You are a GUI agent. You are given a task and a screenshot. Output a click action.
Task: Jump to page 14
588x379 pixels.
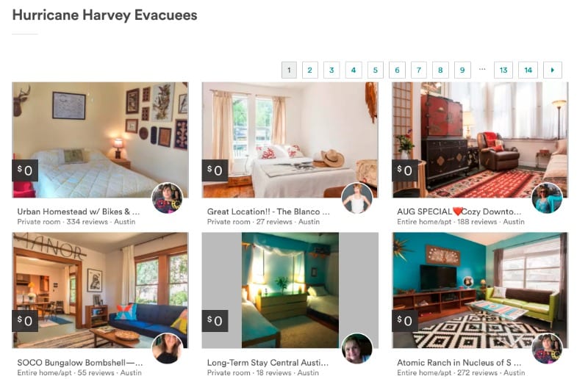click(x=528, y=70)
